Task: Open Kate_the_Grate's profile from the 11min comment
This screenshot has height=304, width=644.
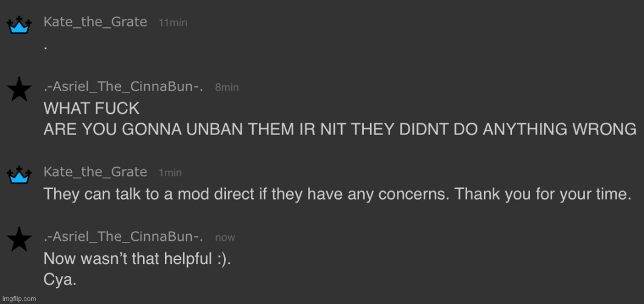Action: pos(95,22)
